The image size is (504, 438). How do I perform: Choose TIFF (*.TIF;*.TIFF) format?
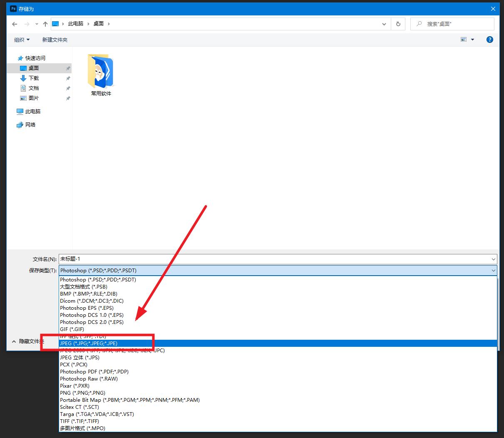click(x=278, y=421)
